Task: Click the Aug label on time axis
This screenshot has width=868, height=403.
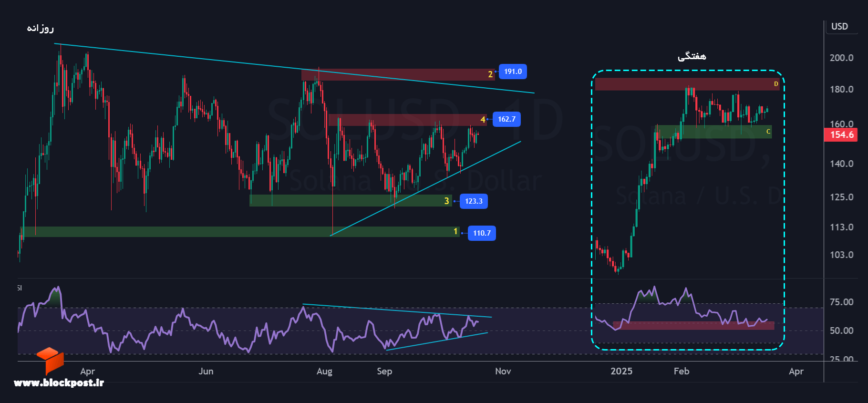Action: pos(324,372)
